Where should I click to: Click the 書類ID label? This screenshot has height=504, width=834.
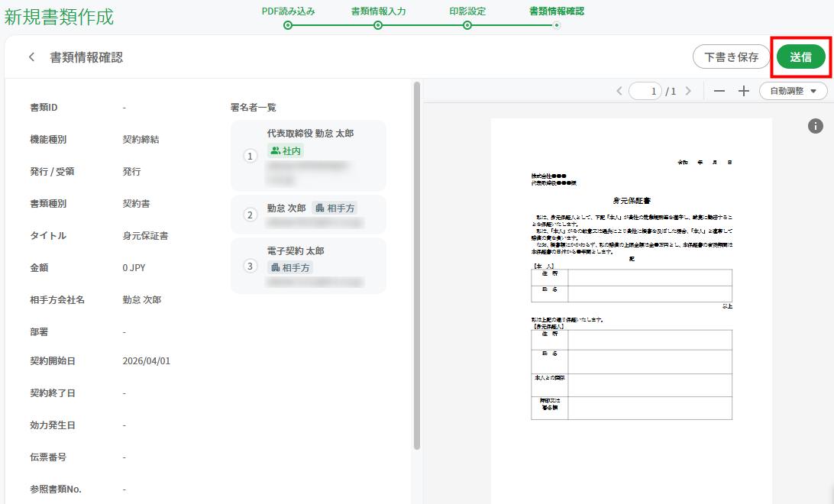pos(44,108)
